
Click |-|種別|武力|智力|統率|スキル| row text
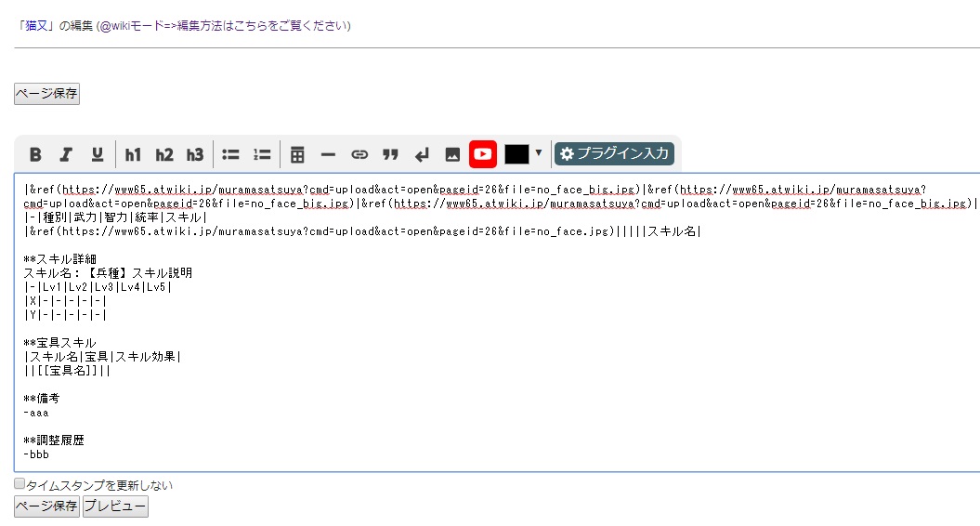pos(115,217)
